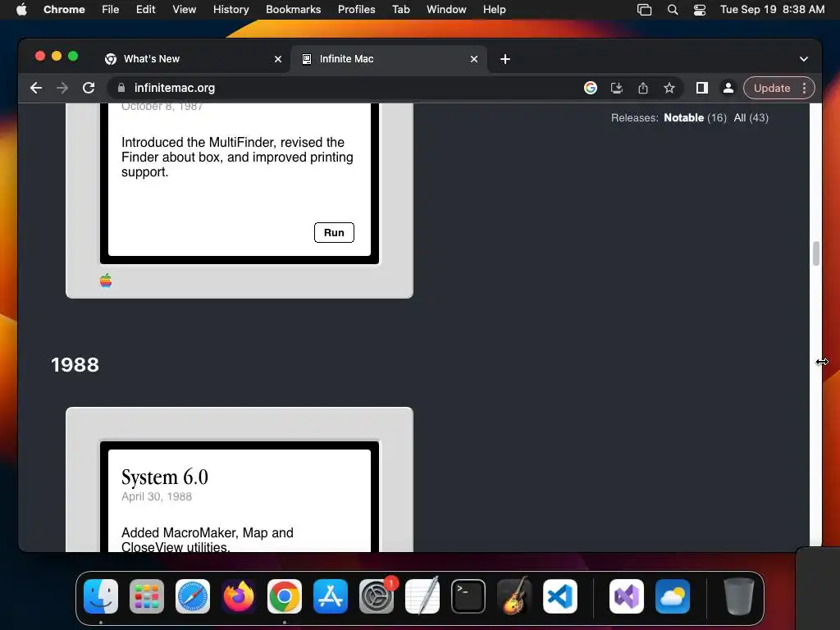Open Chrome's three-dot menu

[804, 88]
